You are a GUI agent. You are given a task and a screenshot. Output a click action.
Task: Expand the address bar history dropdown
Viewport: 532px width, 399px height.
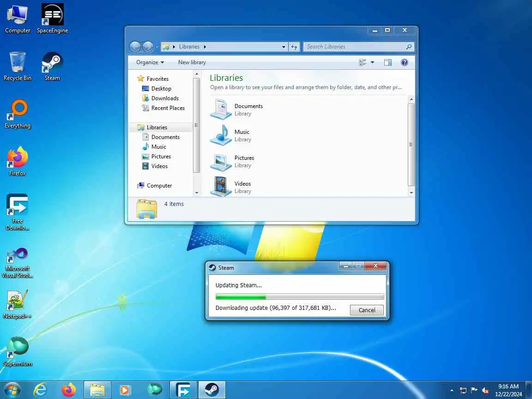click(x=284, y=47)
